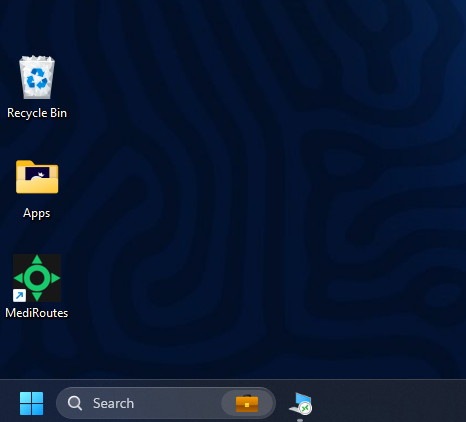Click the "Apps" text label
The height and width of the screenshot is (422, 466).
tap(37, 213)
